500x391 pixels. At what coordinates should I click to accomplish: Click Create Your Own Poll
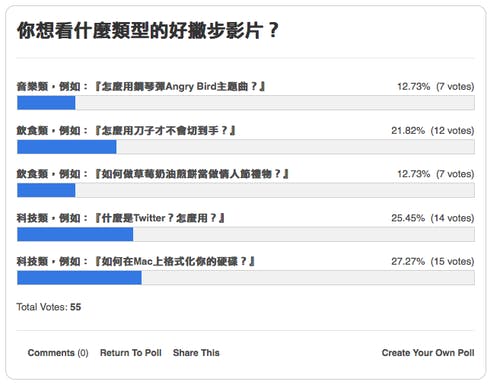point(428,353)
